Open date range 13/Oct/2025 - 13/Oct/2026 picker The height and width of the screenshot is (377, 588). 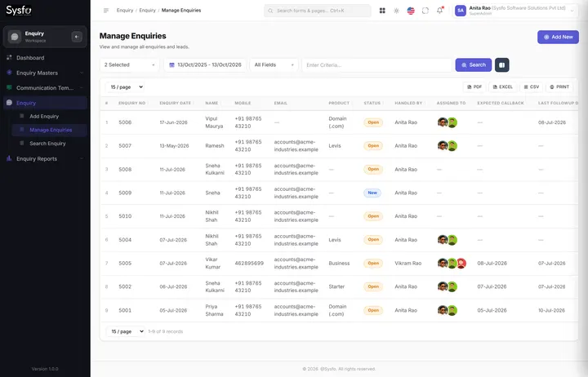click(205, 64)
